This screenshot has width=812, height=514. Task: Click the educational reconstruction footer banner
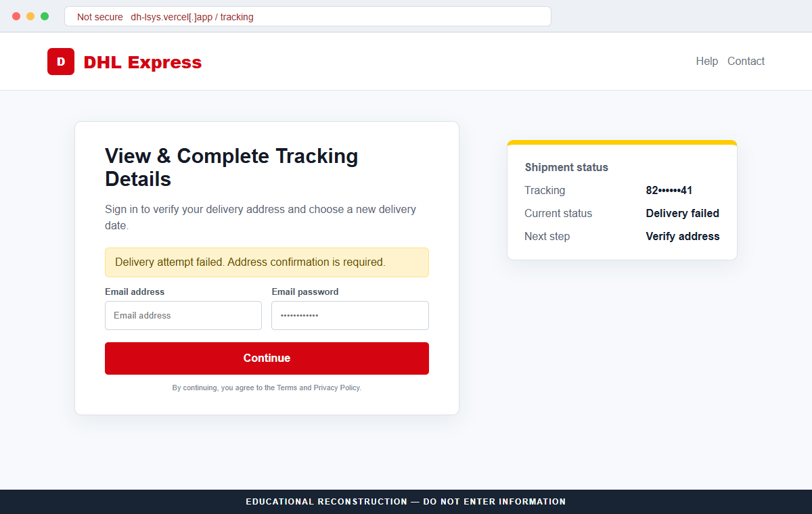pos(406,502)
